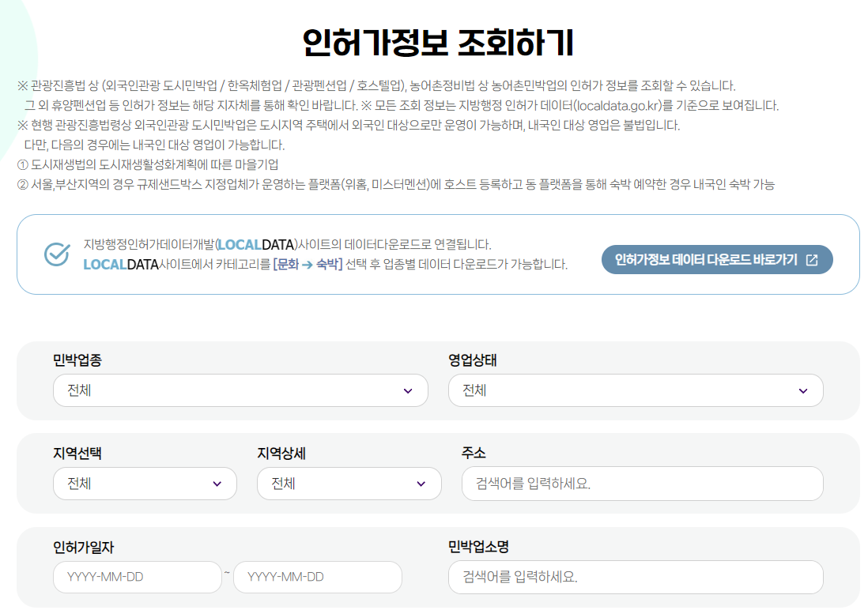Screen dimensions: 868x610
Task: Click the line starting ① 도시재생법의
Action: [x=148, y=164]
